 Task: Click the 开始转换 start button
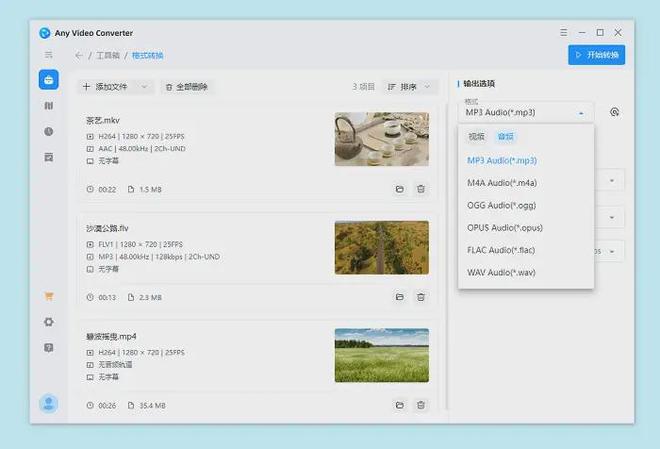pyautogui.click(x=596, y=54)
